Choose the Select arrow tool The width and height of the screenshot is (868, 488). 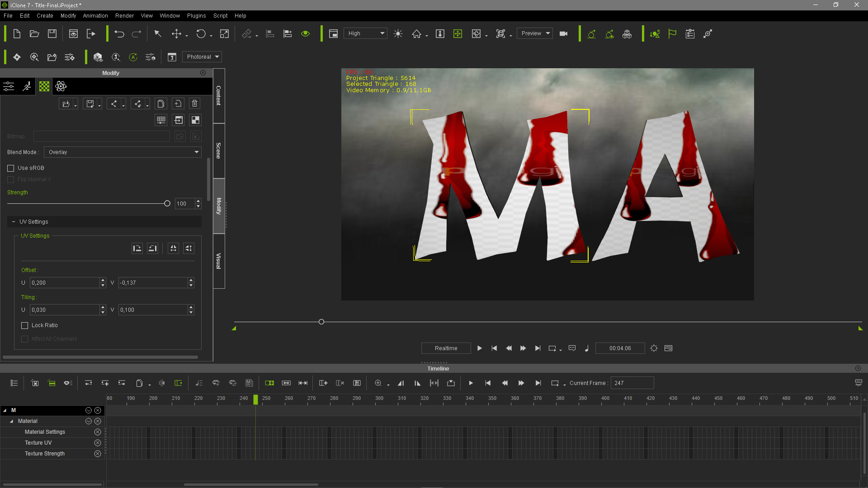(x=158, y=33)
